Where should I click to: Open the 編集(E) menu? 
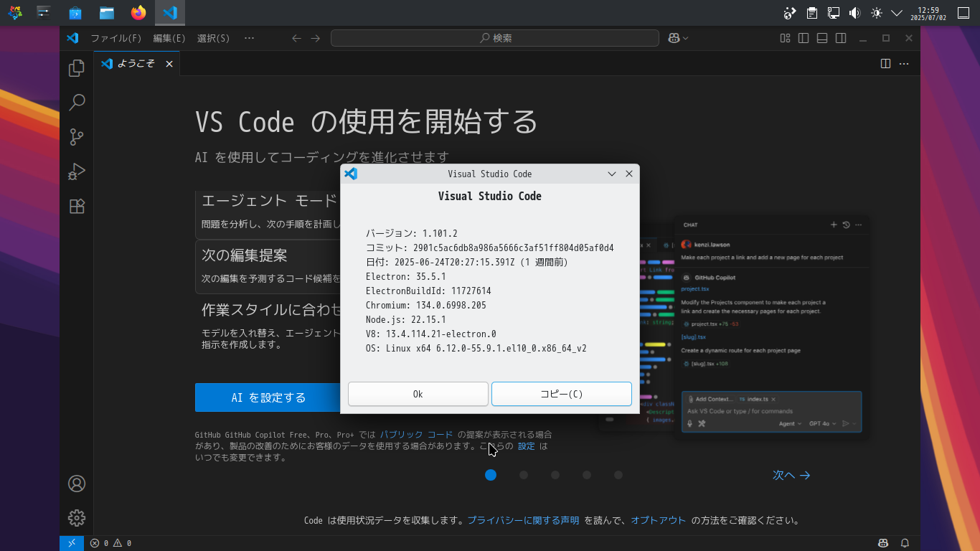(169, 38)
